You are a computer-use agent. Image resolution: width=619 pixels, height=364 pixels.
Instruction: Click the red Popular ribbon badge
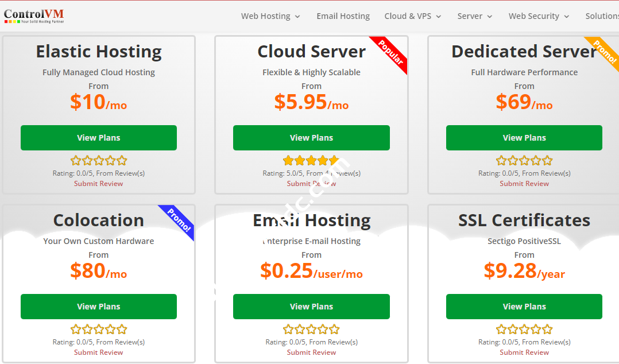[391, 53]
